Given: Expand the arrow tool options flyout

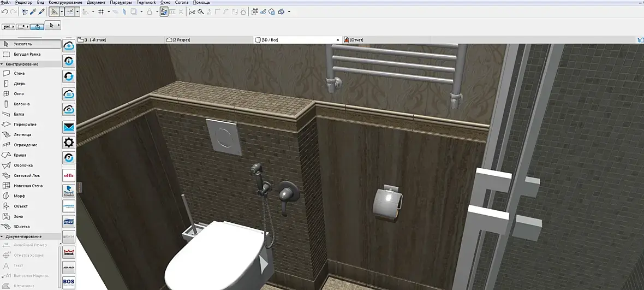Looking at the screenshot, I should tap(59, 26).
